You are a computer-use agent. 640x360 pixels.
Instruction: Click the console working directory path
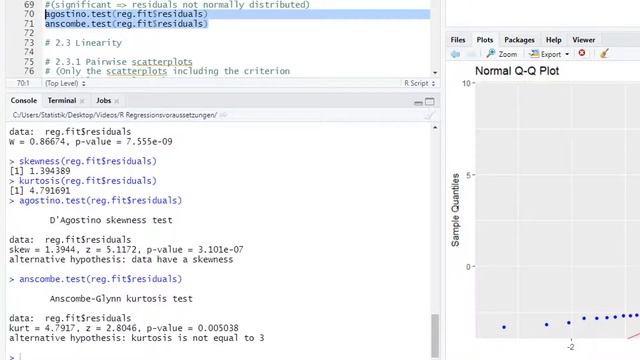(115, 115)
